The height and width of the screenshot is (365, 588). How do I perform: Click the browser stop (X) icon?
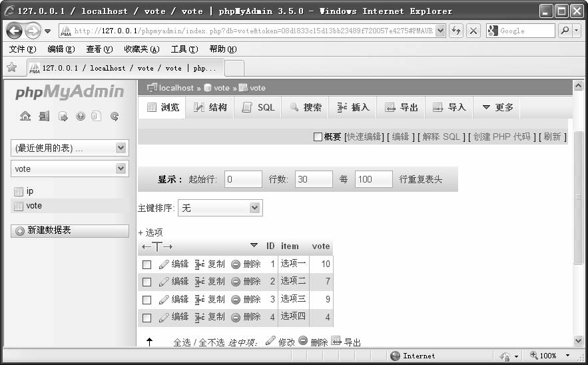point(473,31)
